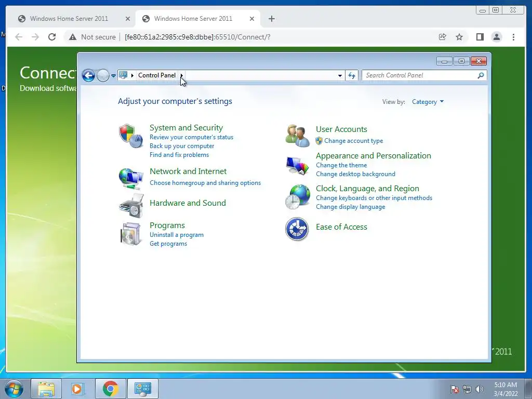Open the volume speaker tray icon
This screenshot has height=399, width=532.
(480, 389)
